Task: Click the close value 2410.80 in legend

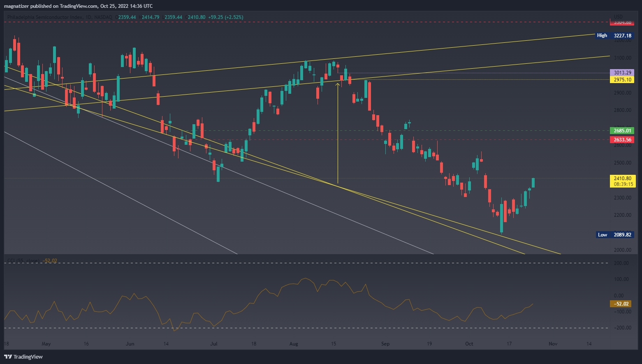Action: click(x=197, y=17)
